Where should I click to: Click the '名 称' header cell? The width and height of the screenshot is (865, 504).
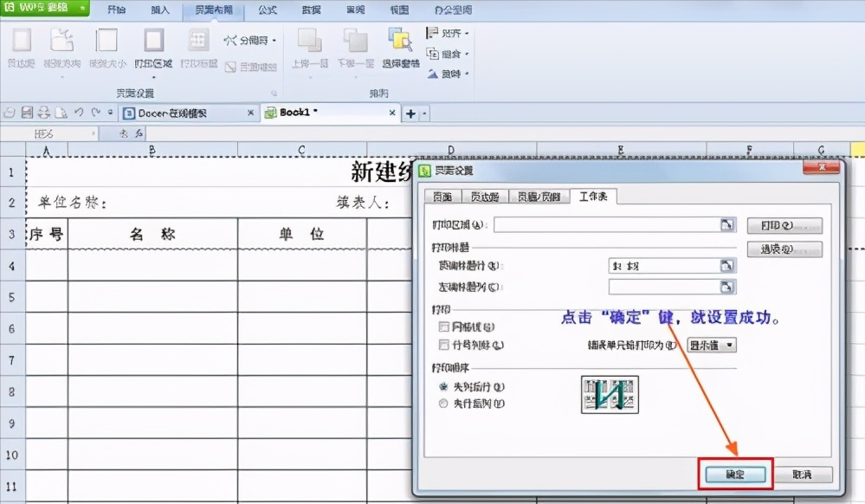152,234
